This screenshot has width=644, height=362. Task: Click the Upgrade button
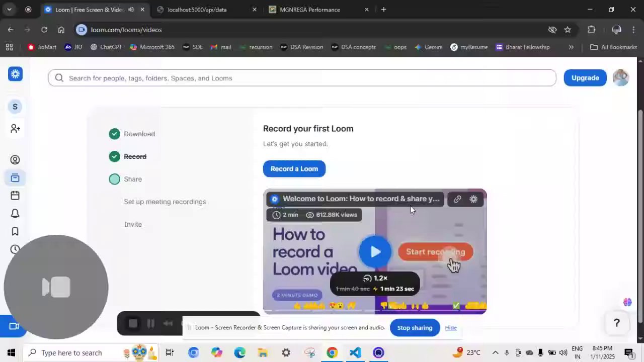pos(585,78)
